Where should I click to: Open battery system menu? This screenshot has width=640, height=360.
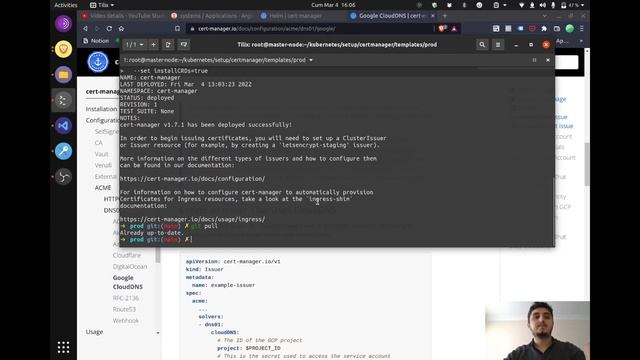pos(573,5)
